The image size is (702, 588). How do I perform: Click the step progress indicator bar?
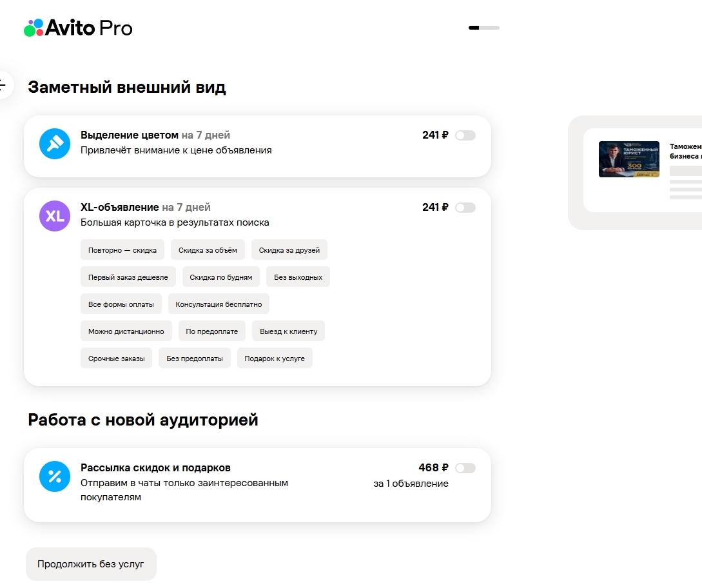point(484,28)
